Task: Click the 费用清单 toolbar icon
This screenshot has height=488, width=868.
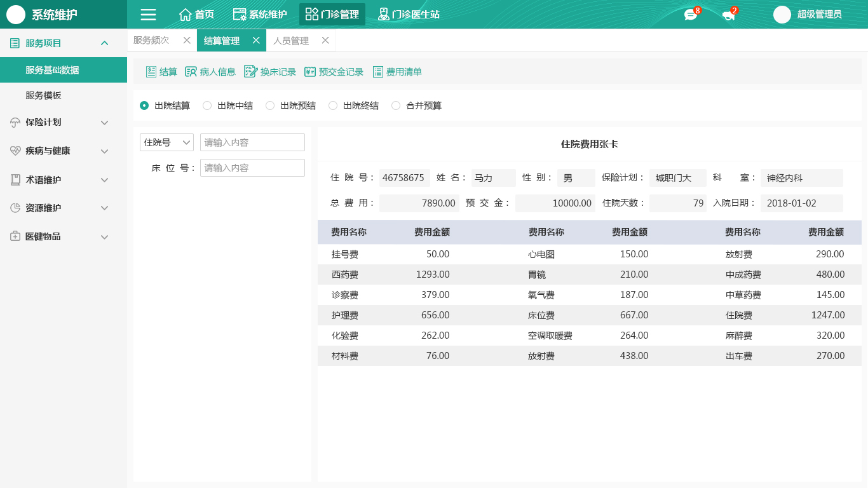Action: pyautogui.click(x=378, y=72)
